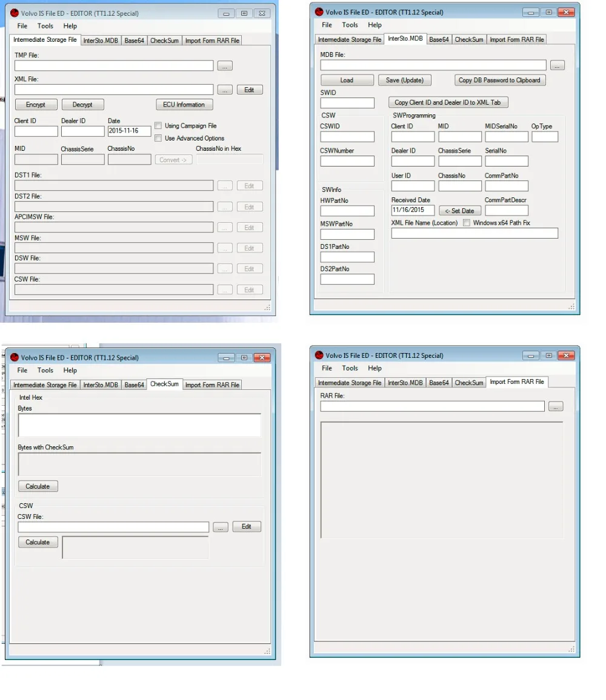This screenshot has height=700, width=606.
Task: Click the RAR contents list area
Action: 442,480
